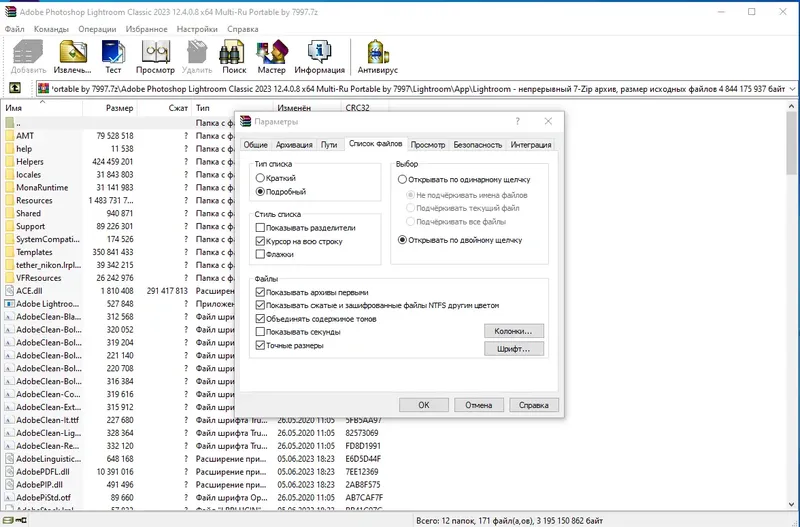This screenshot has width=800, height=527.
Task: Switch to the Интеграция tab
Action: point(531,145)
